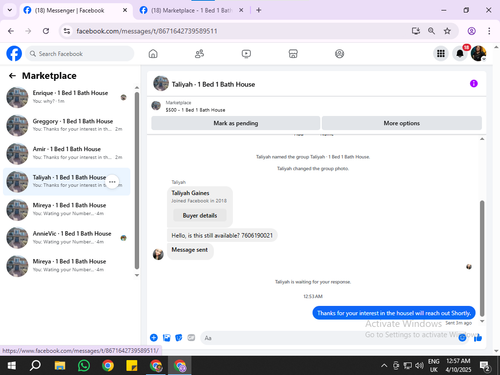Image resolution: width=500 pixels, height=375 pixels.
Task: Reload the page
Action: tap(46, 31)
